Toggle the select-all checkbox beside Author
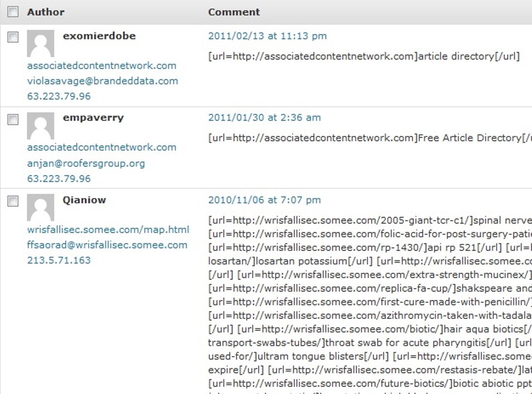 click(13, 12)
